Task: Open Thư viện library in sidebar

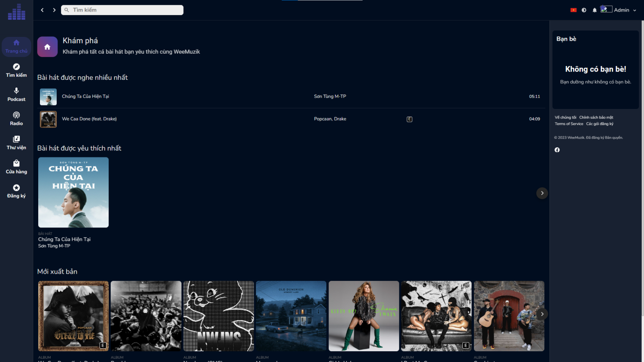Action: click(16, 142)
